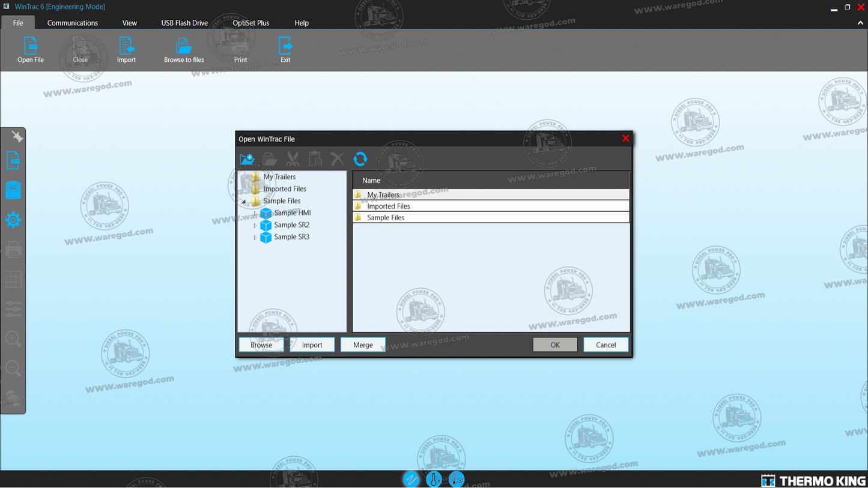
Task: Open the View tab
Action: (130, 23)
